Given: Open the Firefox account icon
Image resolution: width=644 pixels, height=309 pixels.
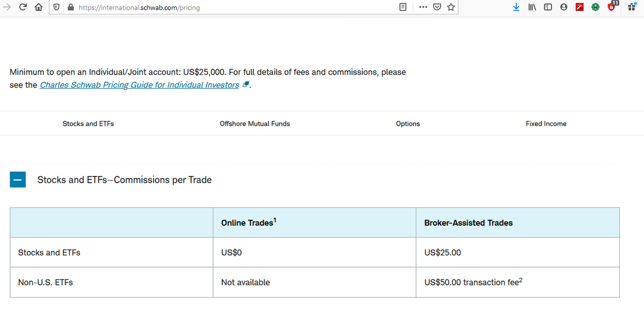Looking at the screenshot, I should (563, 8).
